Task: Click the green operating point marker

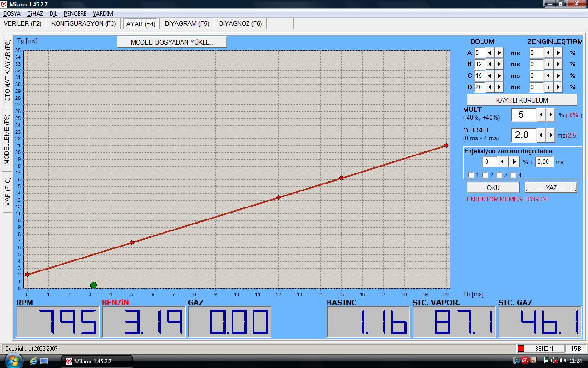Action: click(x=94, y=285)
